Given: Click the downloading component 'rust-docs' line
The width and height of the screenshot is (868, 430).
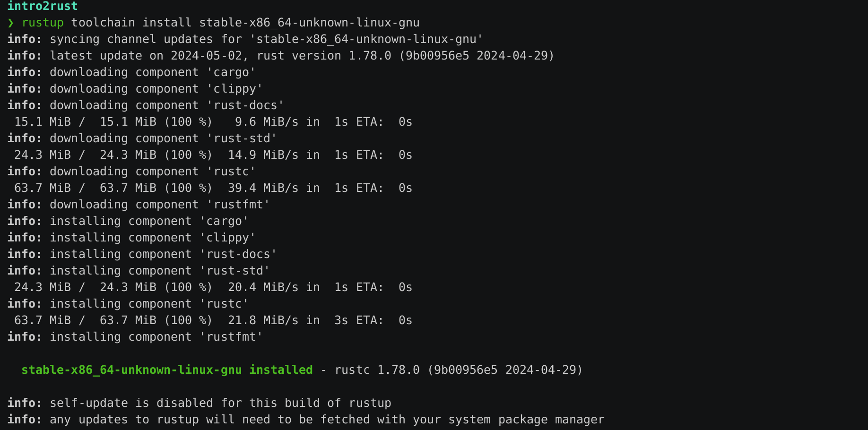Looking at the screenshot, I should pos(146,105).
